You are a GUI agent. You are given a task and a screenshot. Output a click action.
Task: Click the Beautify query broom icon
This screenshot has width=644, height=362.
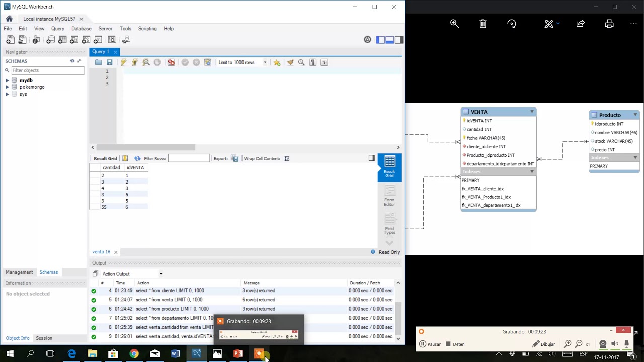click(x=290, y=62)
